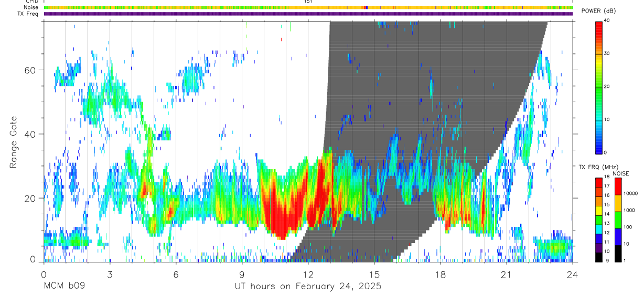The image size is (644, 297).
Task: Click the 40 label on POWER colorbar
Action: (607, 21)
